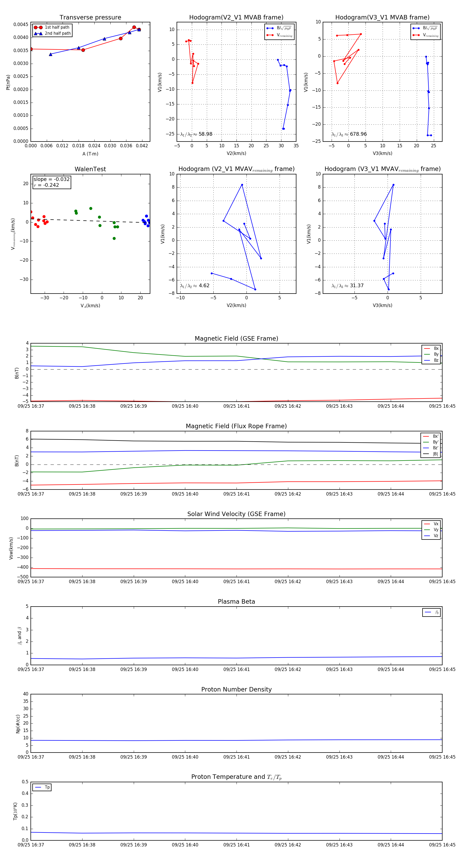Click the 'Transverse pressure' plot title
The width and height of the screenshot is (473, 868).
coord(90,18)
